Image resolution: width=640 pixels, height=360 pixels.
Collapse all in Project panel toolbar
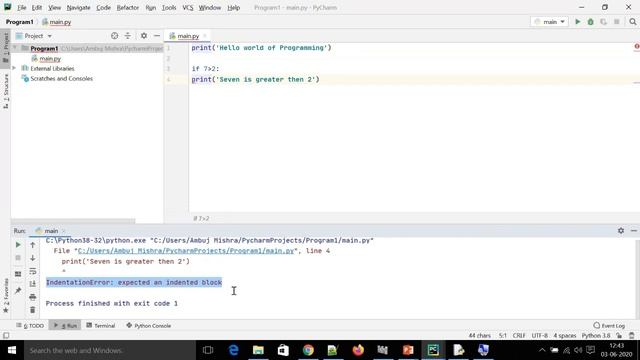(x=128, y=36)
